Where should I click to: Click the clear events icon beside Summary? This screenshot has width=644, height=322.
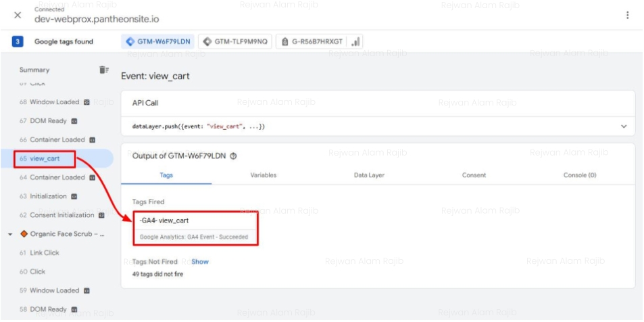[x=103, y=70]
